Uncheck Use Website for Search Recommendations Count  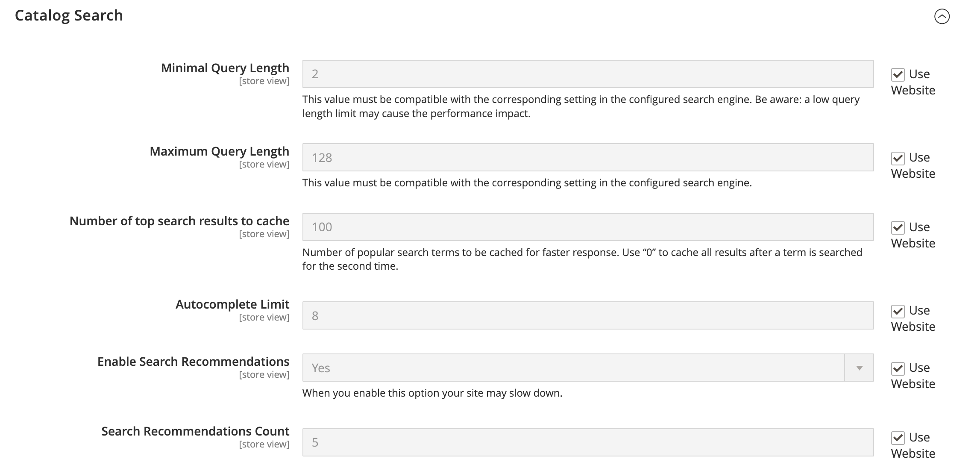point(899,437)
